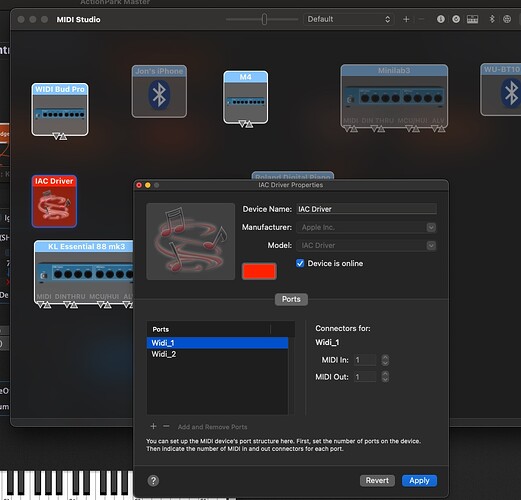Toggle the Device is online checkbox
The image size is (521, 500).
click(x=300, y=263)
